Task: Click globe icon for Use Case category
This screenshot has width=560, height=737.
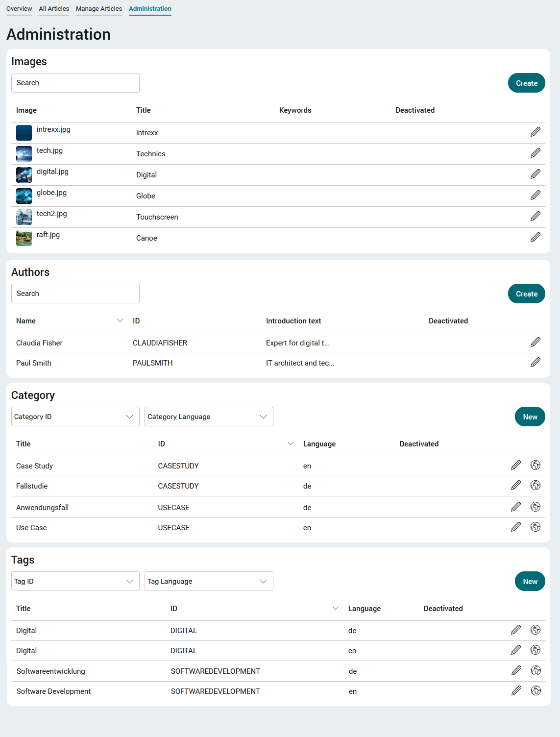Action: [x=536, y=527]
